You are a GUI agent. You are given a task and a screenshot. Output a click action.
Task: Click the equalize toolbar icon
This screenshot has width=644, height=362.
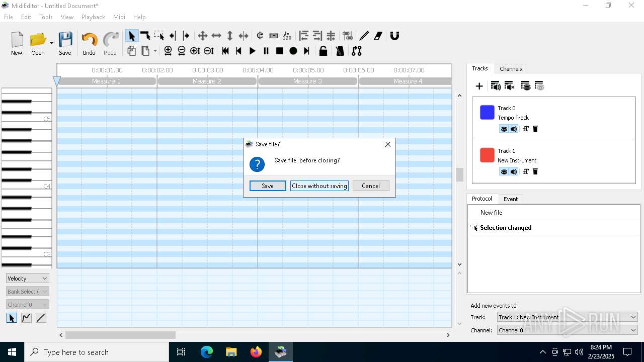[331, 36]
